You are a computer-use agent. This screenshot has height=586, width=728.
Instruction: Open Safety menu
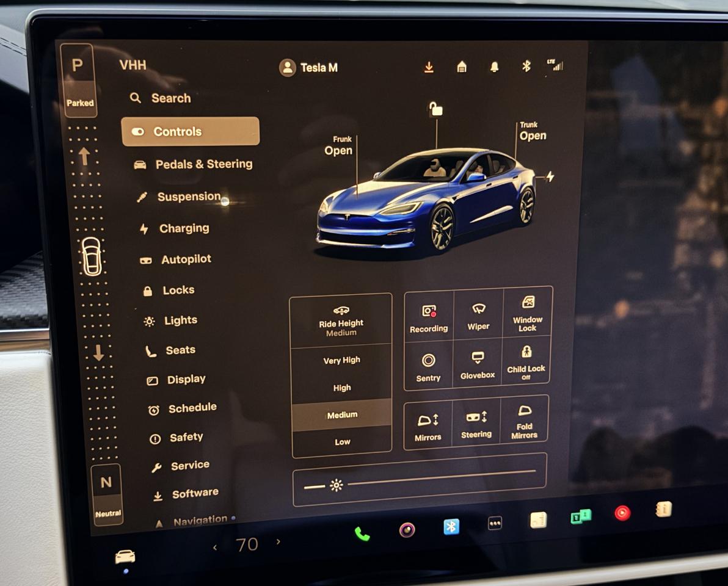click(177, 437)
